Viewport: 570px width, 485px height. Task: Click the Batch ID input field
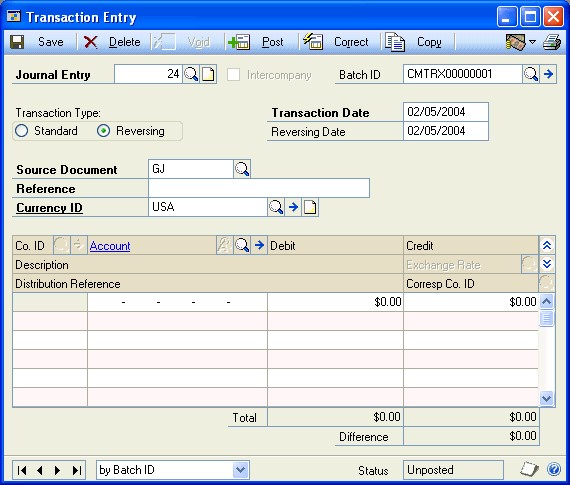tap(462, 74)
